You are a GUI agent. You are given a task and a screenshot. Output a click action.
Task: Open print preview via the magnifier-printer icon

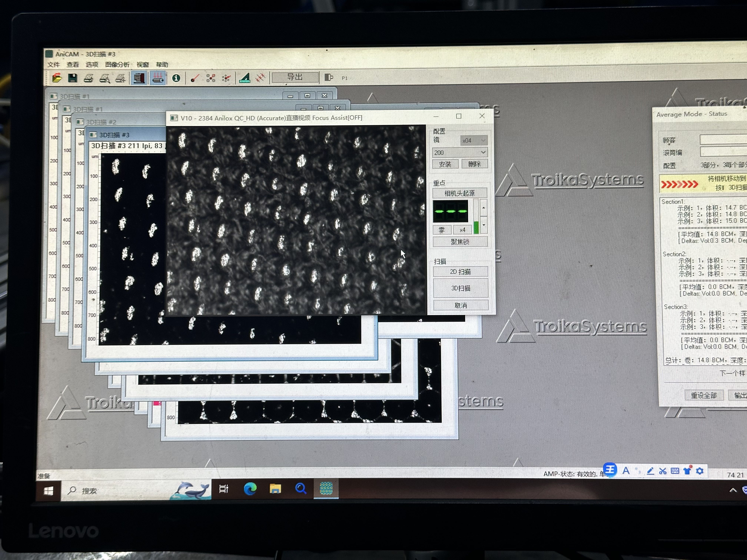105,78
